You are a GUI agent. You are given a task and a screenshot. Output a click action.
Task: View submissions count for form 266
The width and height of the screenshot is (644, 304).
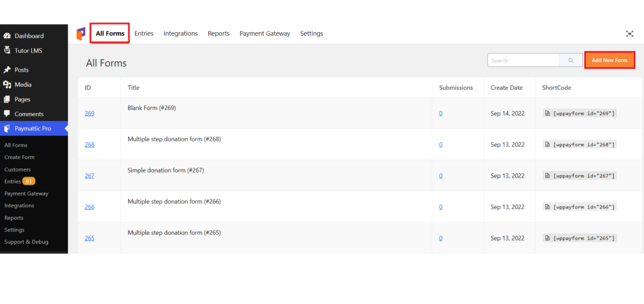click(441, 207)
